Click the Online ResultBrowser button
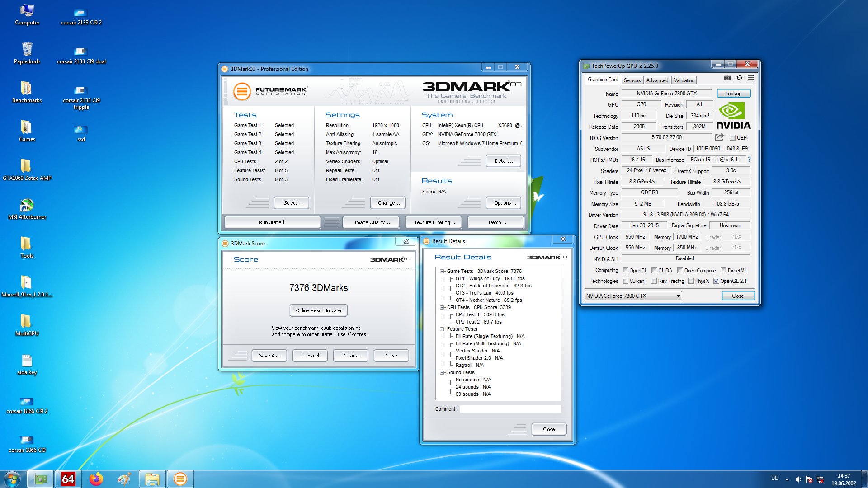The width and height of the screenshot is (868, 488). click(318, 310)
